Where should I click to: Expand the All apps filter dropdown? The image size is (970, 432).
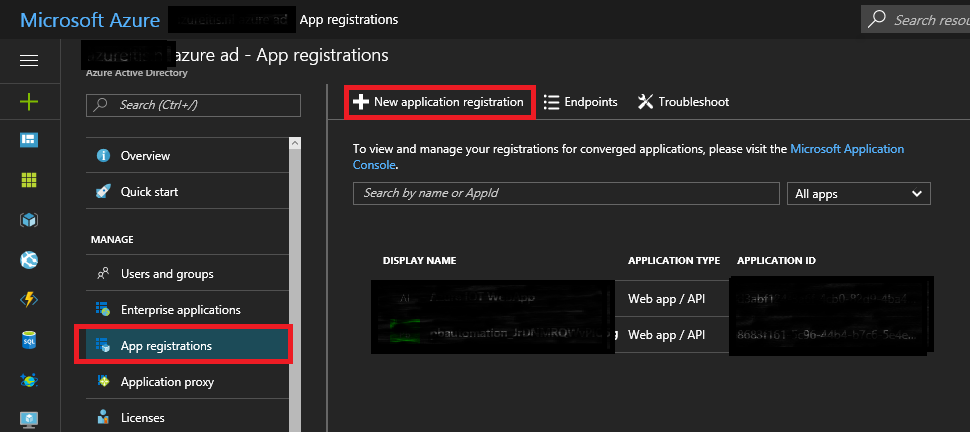click(x=859, y=194)
